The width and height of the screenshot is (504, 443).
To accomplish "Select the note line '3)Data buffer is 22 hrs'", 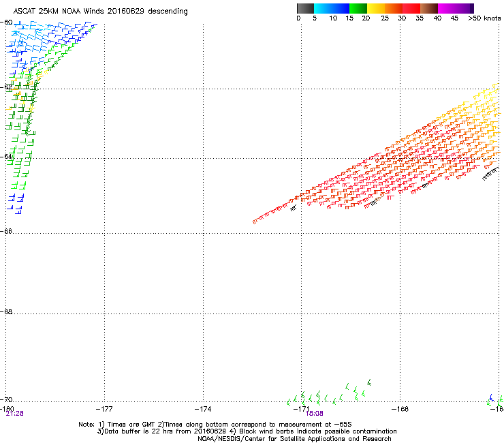I will (247, 431).
